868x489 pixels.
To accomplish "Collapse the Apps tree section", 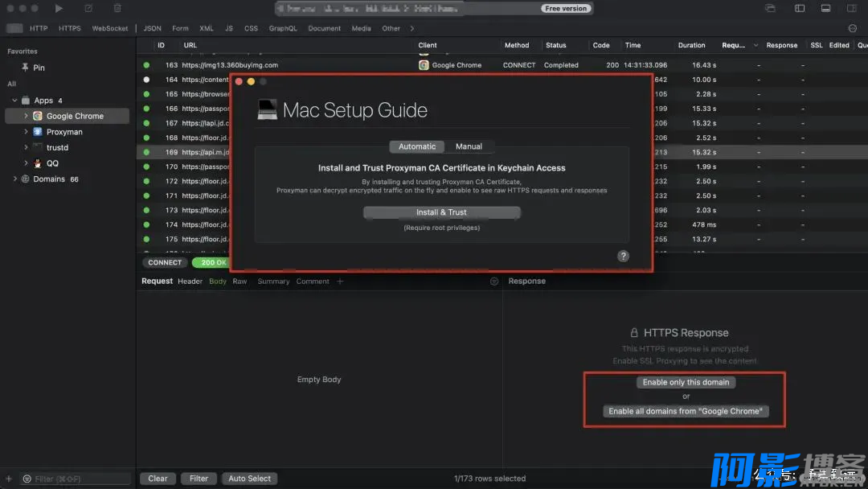I will pos(14,101).
